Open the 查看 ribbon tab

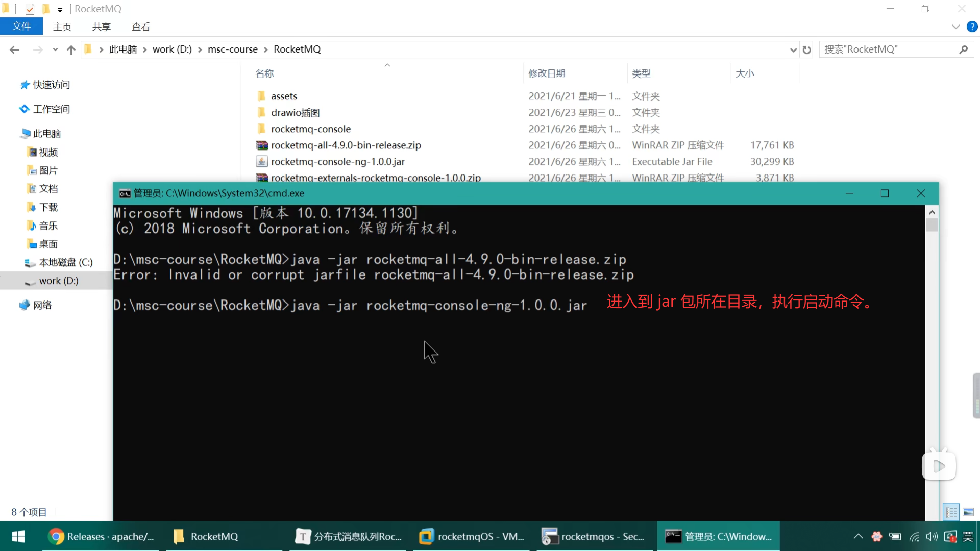point(140,27)
